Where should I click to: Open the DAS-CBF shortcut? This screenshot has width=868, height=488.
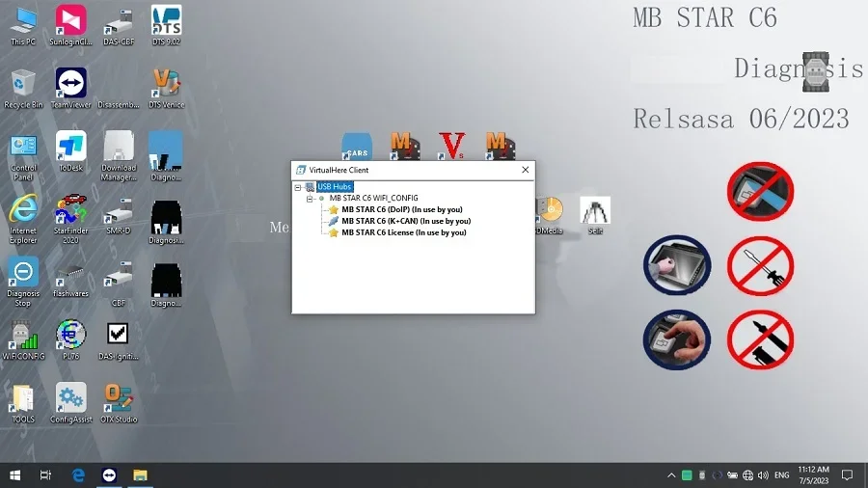click(119, 25)
